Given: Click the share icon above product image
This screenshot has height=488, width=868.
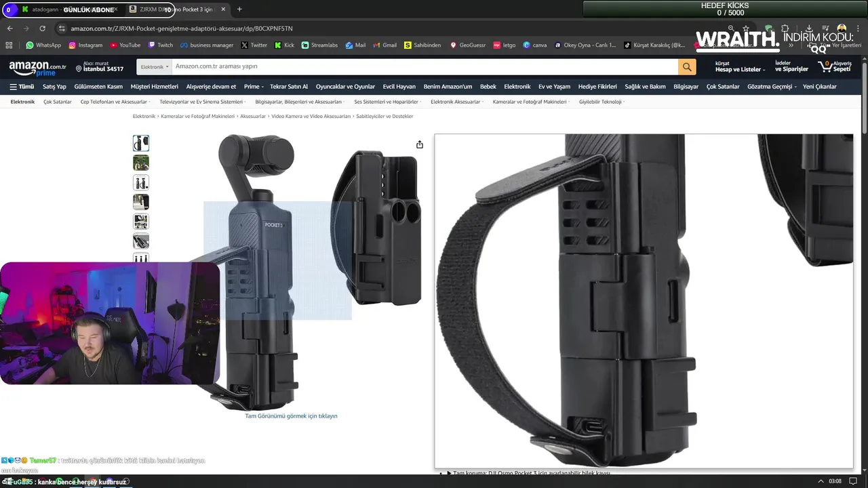Looking at the screenshot, I should 420,144.
